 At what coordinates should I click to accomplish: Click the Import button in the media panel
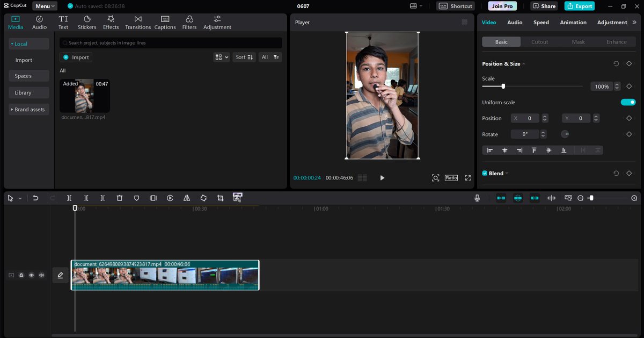76,57
